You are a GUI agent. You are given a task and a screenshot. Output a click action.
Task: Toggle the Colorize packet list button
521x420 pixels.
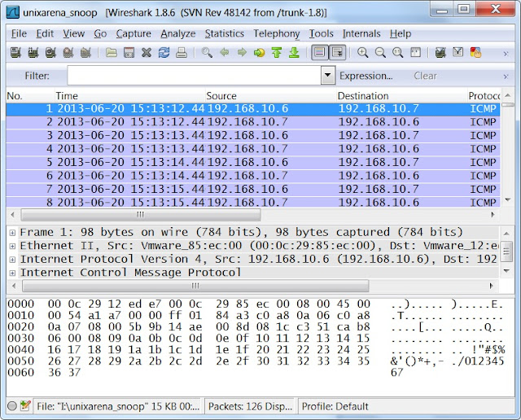click(319, 52)
